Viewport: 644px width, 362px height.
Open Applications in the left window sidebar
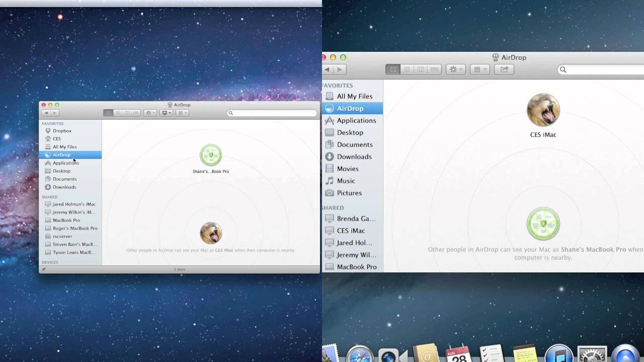tap(70, 163)
